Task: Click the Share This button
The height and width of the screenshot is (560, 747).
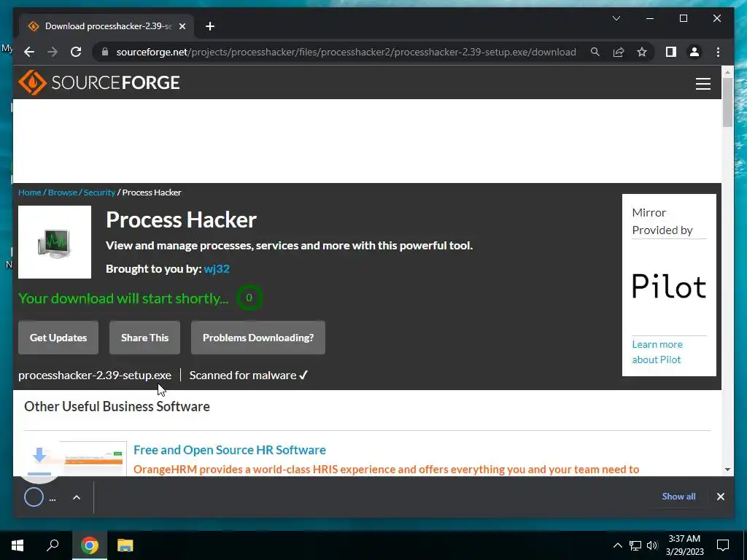Action: tap(145, 338)
